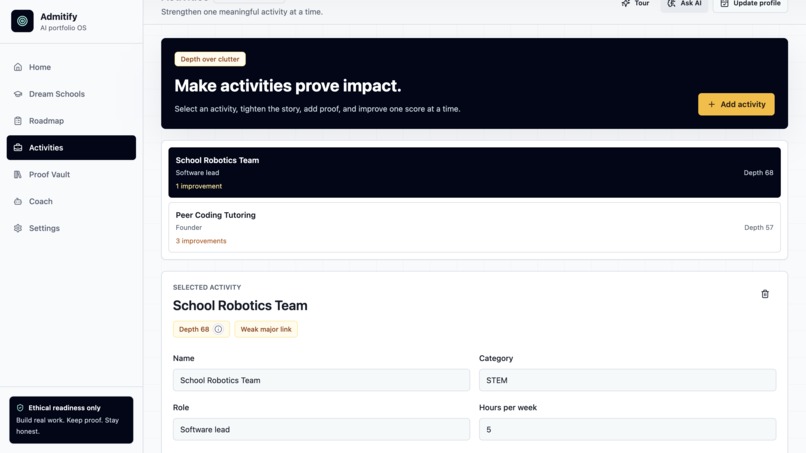Click the '1 improvement' text
The image size is (806, 453).
(x=199, y=186)
